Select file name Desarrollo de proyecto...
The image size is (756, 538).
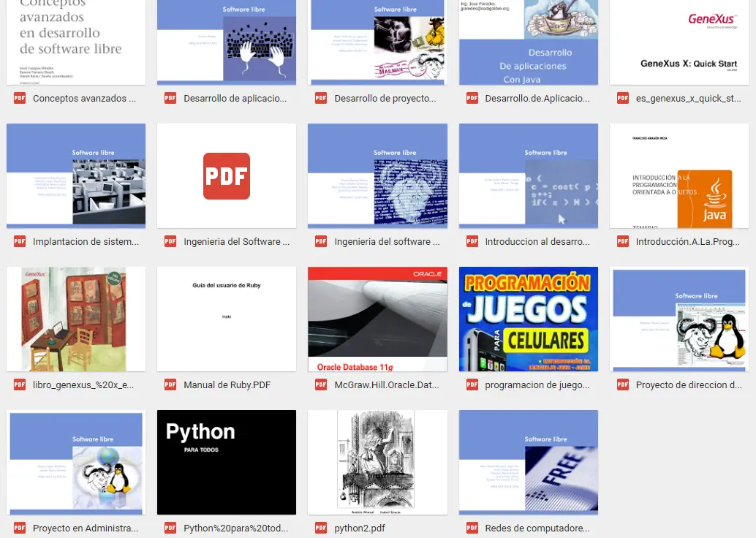click(385, 99)
